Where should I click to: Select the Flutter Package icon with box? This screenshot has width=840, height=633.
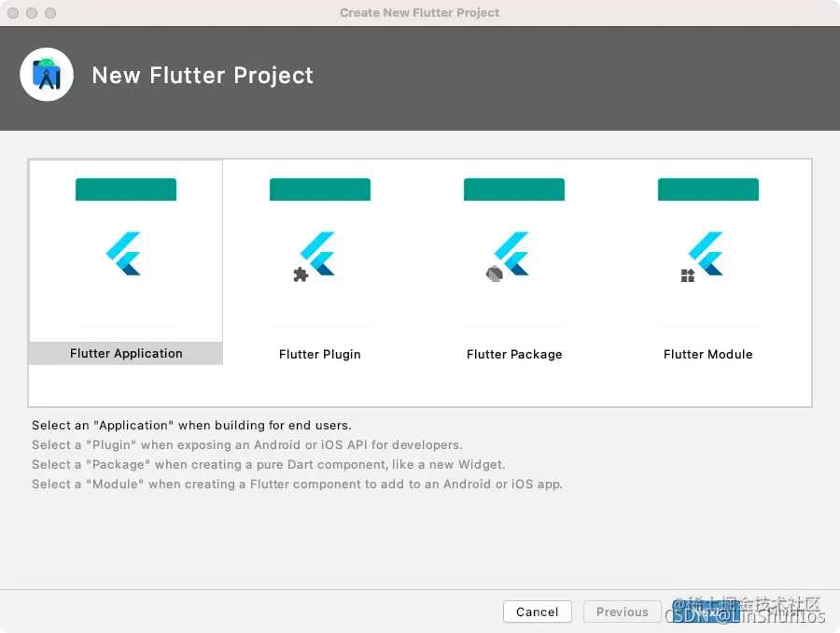tap(508, 256)
